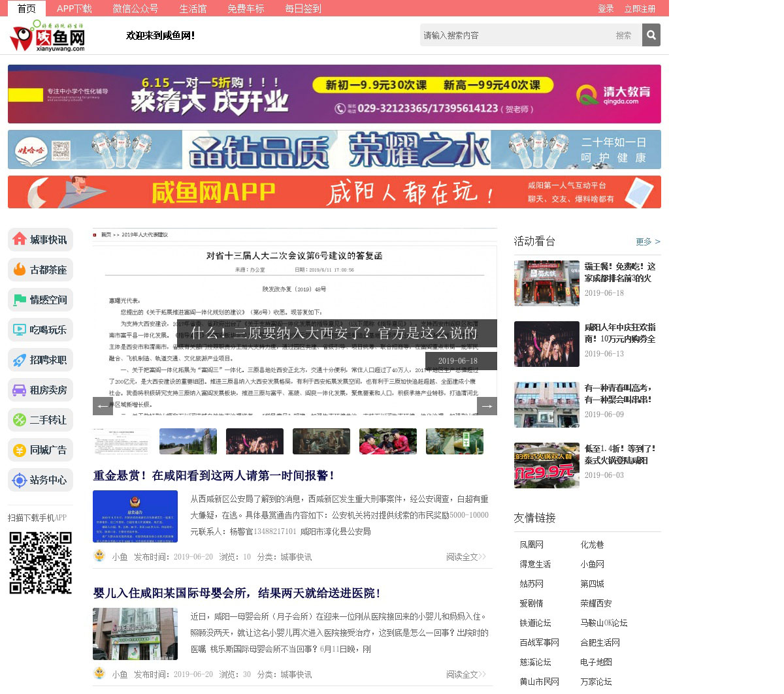Go to 租房卖房 sidebar section

[x=41, y=390]
